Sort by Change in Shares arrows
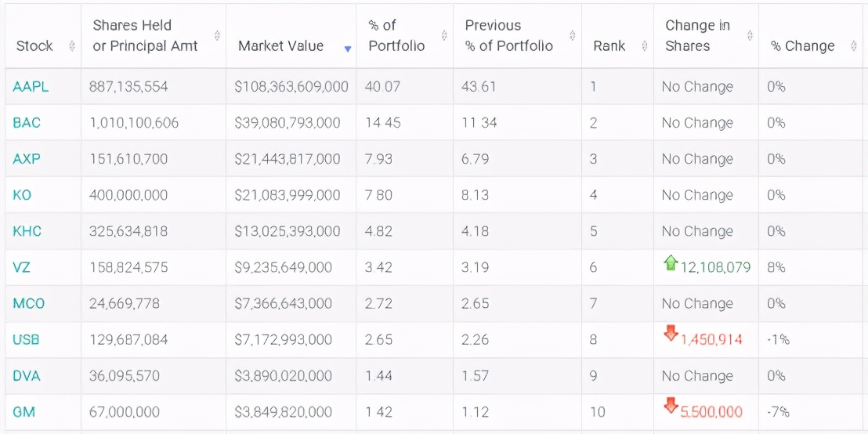This screenshot has height=434, width=868. [x=750, y=36]
